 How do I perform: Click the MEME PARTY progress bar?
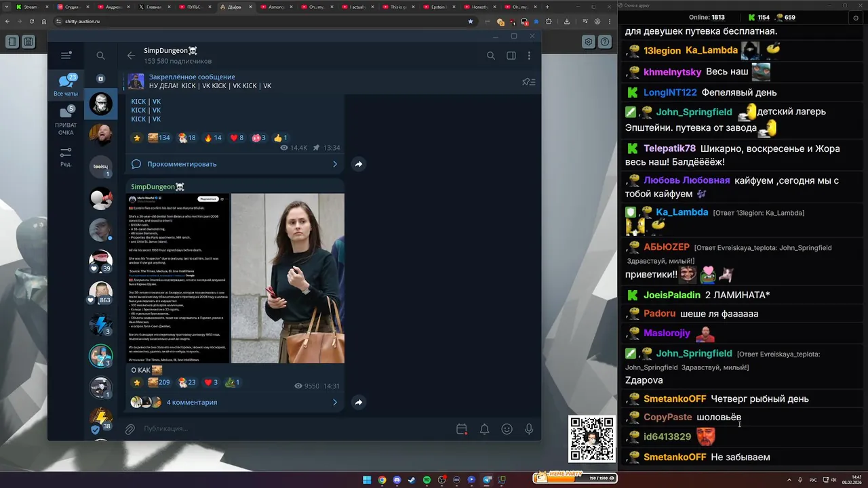click(575, 477)
